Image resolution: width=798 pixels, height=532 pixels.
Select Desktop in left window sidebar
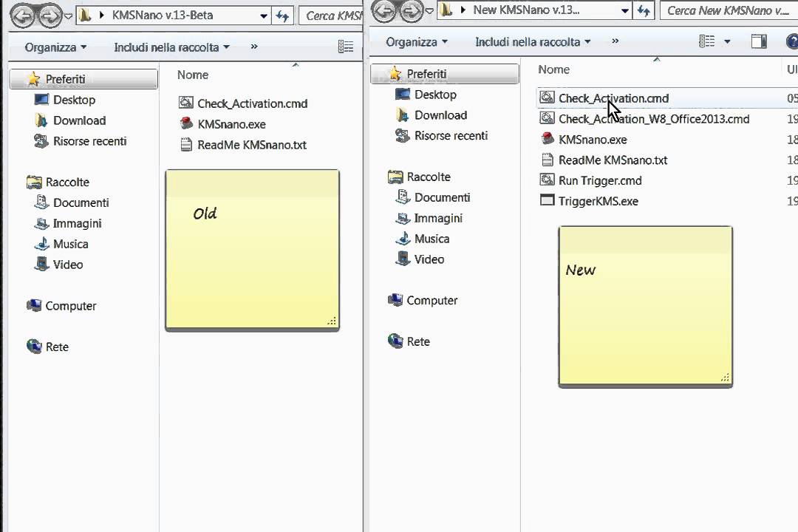(x=64, y=100)
